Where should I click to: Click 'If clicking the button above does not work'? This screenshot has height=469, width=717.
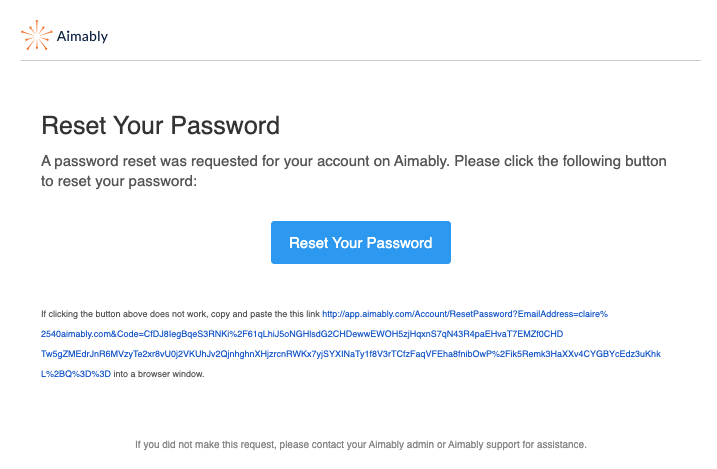[124, 314]
